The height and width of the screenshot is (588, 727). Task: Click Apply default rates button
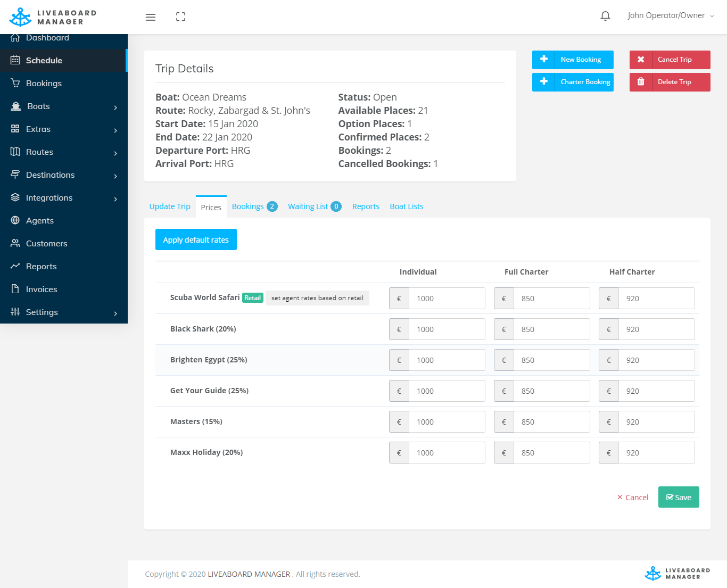point(196,240)
